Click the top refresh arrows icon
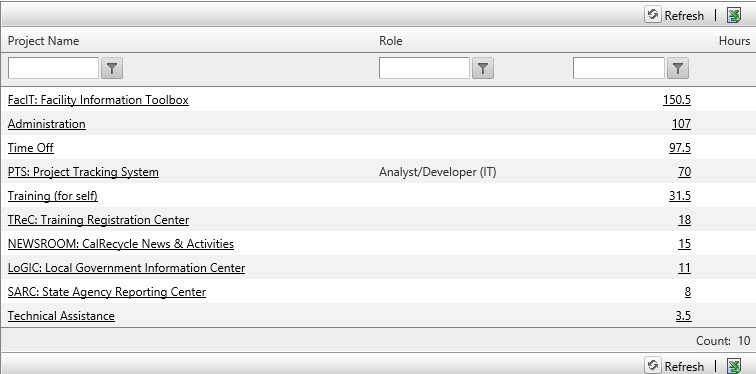This screenshot has width=756, height=374. (x=652, y=15)
